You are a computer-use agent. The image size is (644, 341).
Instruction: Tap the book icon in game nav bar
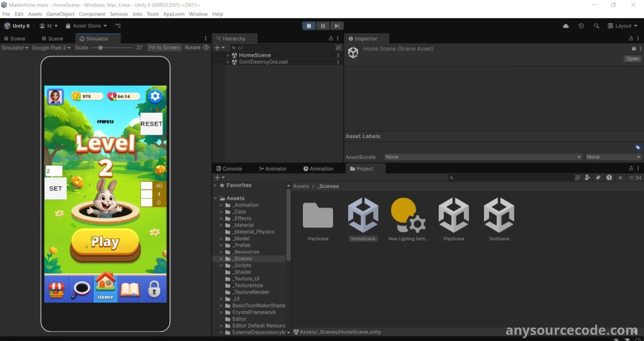coord(130,290)
